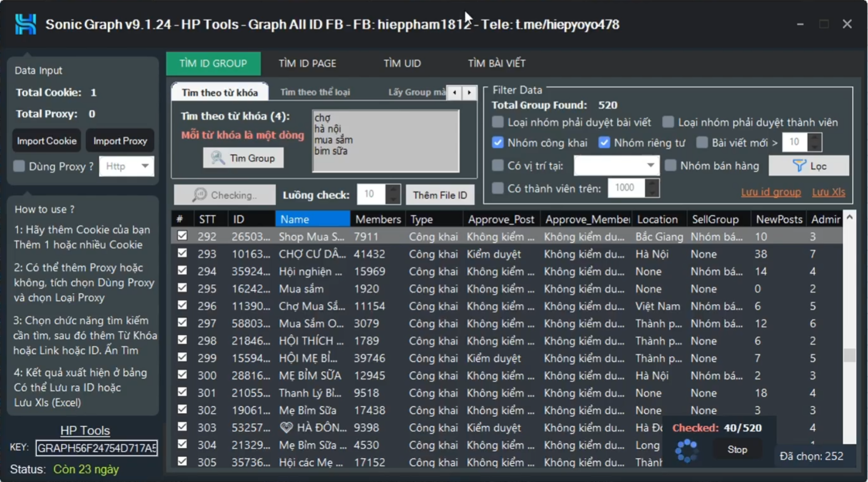Click the loading spinner icon
868x482 pixels.
click(686, 451)
